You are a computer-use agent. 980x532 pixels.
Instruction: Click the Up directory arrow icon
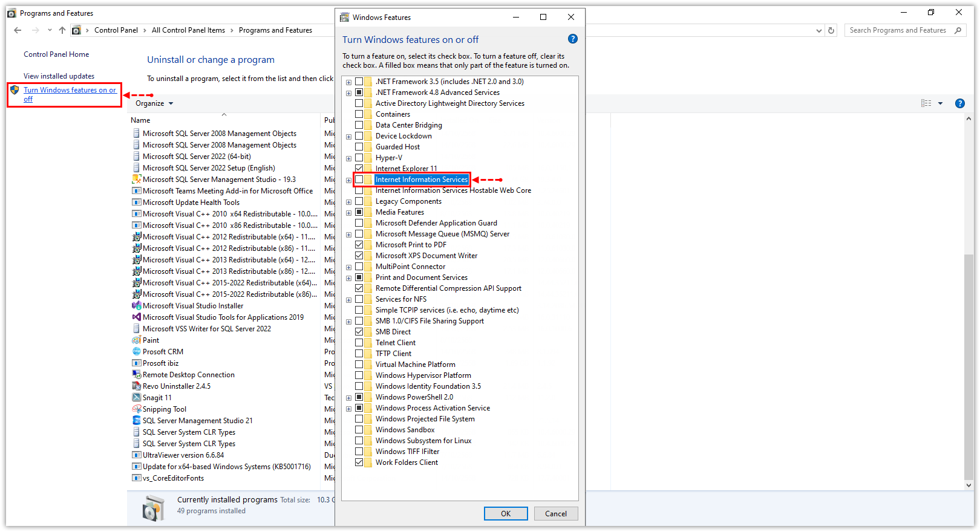pyautogui.click(x=62, y=30)
